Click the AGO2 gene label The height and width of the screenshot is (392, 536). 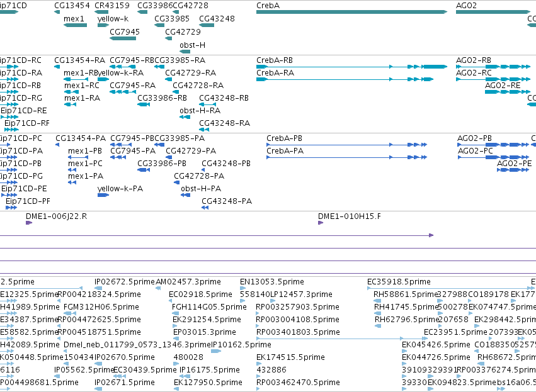point(466,6)
